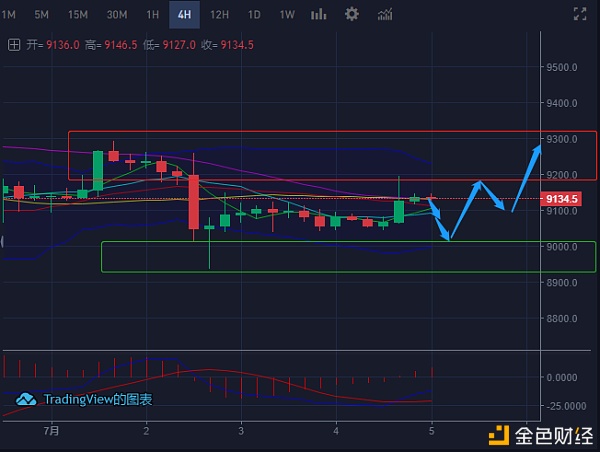Click the 7月 date axis label
This screenshot has height=452, width=600.
(x=51, y=431)
